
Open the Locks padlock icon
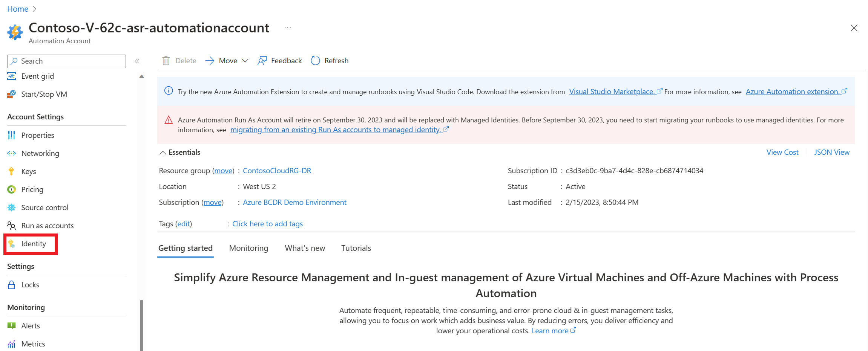(x=12, y=285)
